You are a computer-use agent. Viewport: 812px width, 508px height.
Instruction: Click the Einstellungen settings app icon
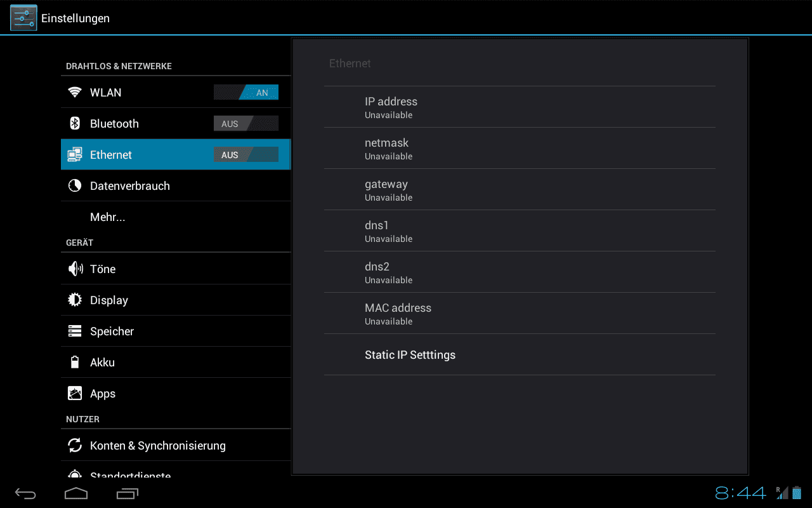tap(23, 18)
